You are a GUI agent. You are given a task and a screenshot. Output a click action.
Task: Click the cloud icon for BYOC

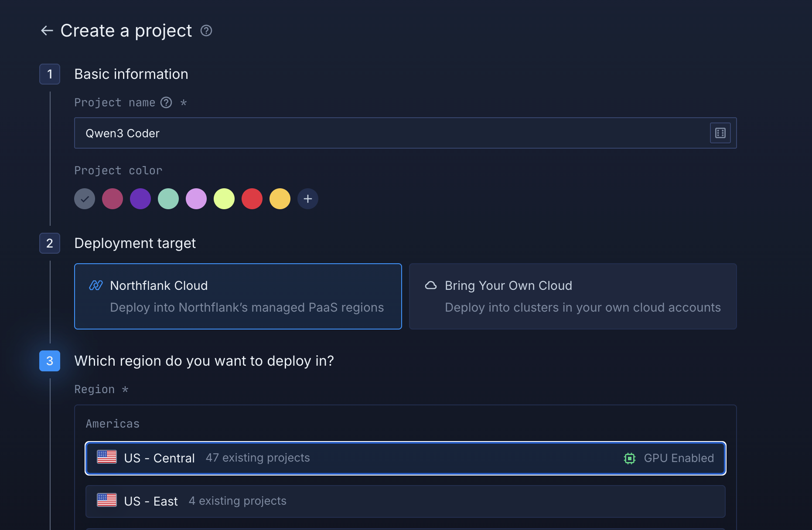coord(431,285)
